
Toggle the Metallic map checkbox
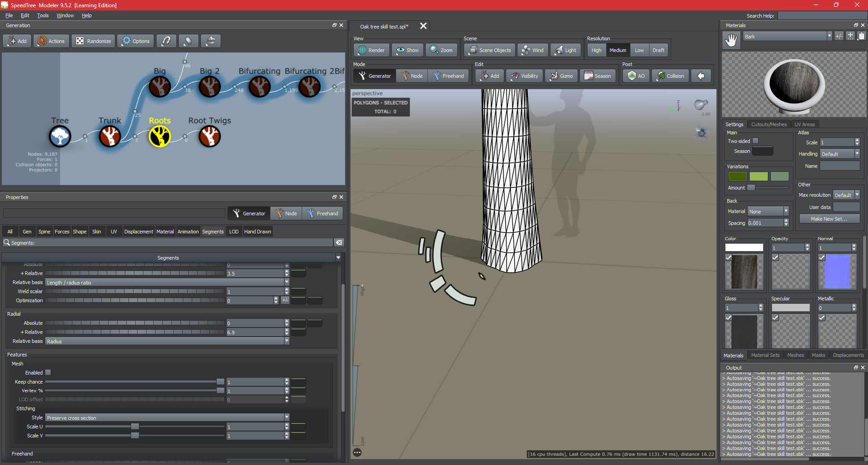pos(821,318)
